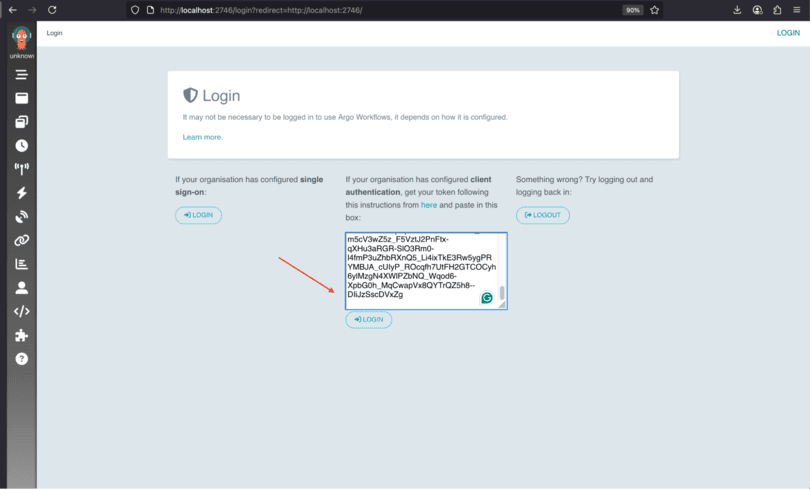Open Workflow Templates via stacked-windows icon
Image resolution: width=810 pixels, height=489 pixels.
tap(22, 122)
